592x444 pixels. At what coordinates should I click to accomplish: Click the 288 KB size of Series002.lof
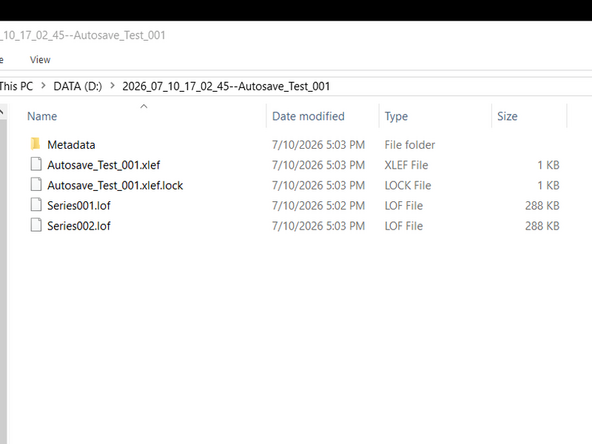(x=542, y=226)
